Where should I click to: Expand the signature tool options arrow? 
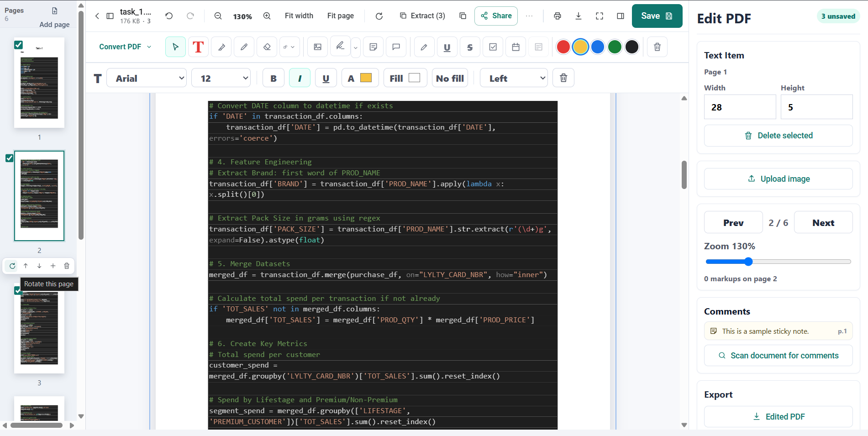click(x=356, y=47)
